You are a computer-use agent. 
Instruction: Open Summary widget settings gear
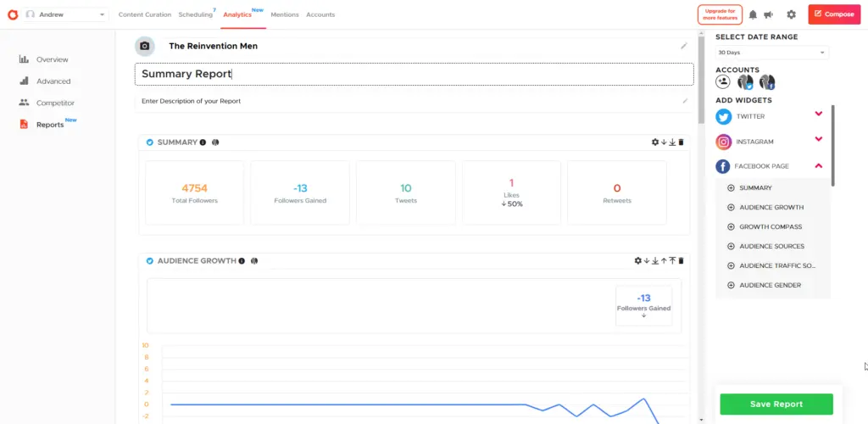tap(654, 142)
